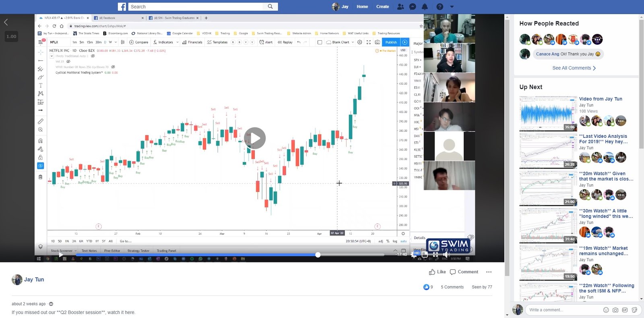Select the long position prediction tool
The image size is (644, 318).
point(41,102)
